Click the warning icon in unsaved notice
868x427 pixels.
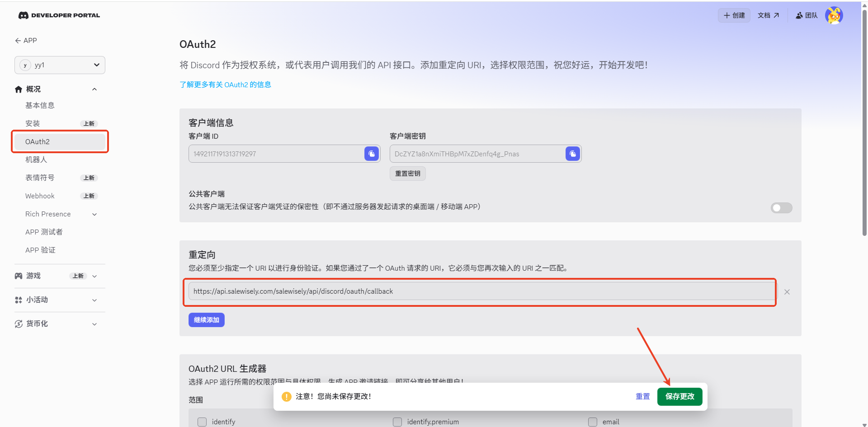pos(287,397)
